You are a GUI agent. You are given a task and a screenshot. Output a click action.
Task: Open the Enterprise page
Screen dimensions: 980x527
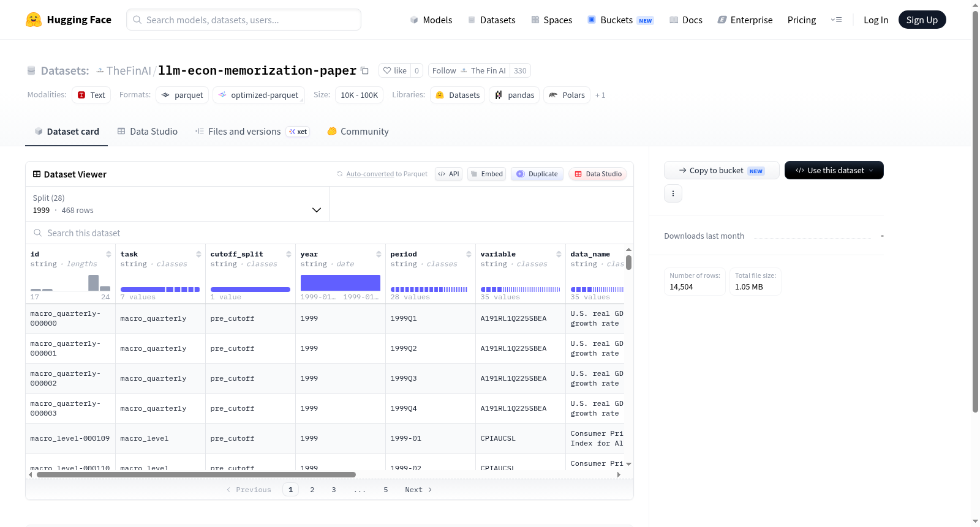click(745, 20)
